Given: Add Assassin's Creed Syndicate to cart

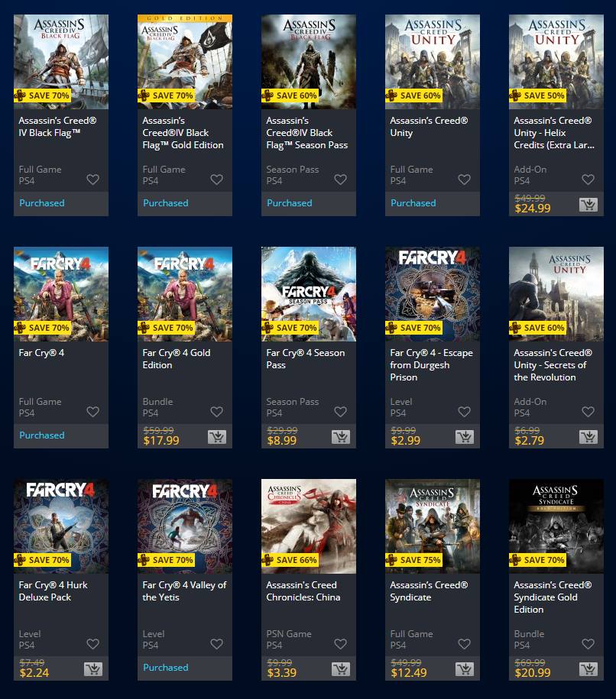Looking at the screenshot, I should pyautogui.click(x=465, y=669).
